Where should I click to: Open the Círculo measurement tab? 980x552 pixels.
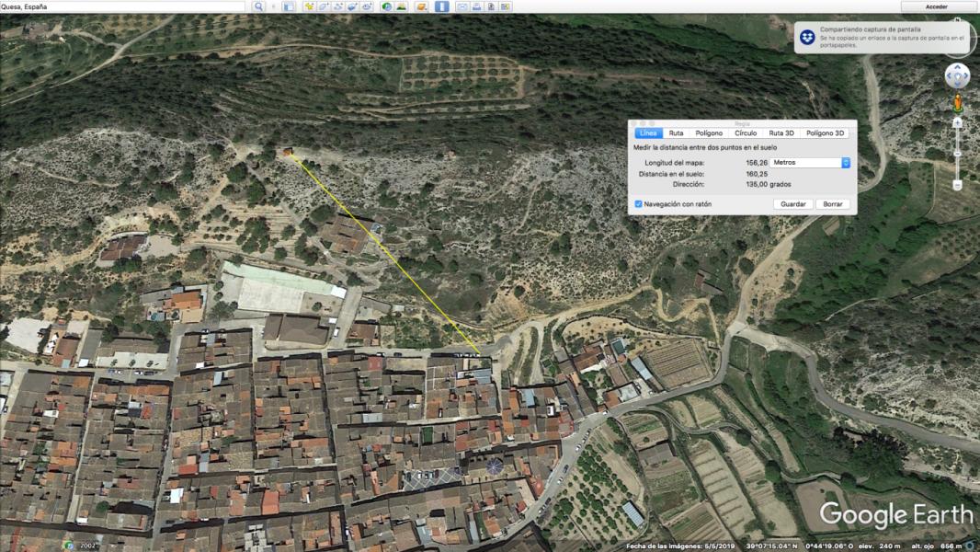(746, 133)
